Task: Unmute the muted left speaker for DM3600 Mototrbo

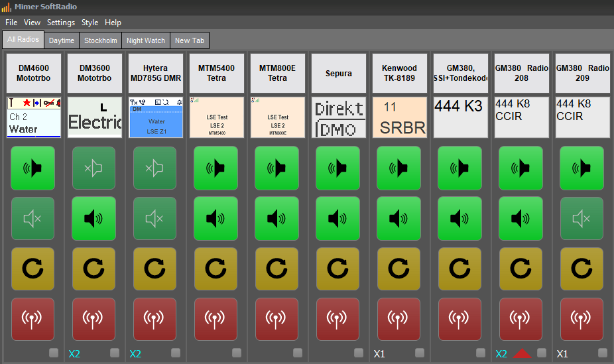Action: [x=94, y=168]
